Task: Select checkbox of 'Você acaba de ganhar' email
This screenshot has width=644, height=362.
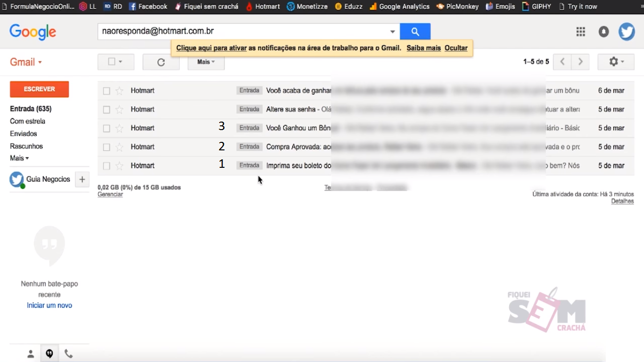Action: (x=107, y=90)
